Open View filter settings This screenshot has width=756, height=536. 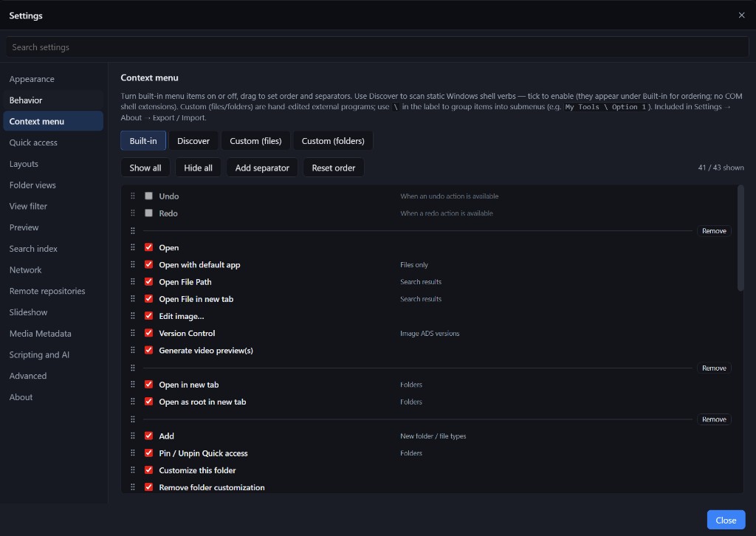point(53,206)
